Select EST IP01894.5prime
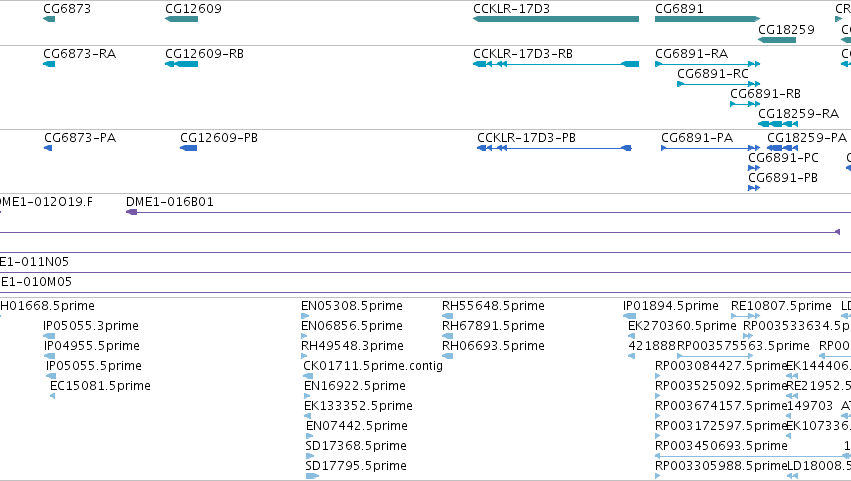The width and height of the screenshot is (851, 481). tap(629, 316)
